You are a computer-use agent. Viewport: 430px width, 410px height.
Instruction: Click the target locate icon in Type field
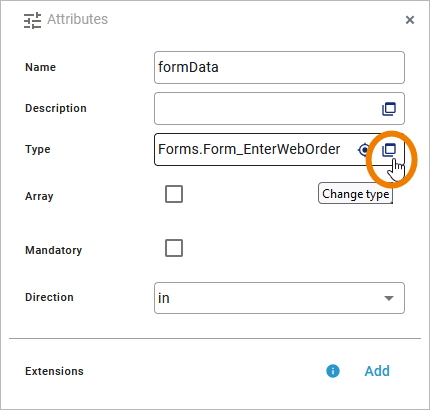[364, 150]
